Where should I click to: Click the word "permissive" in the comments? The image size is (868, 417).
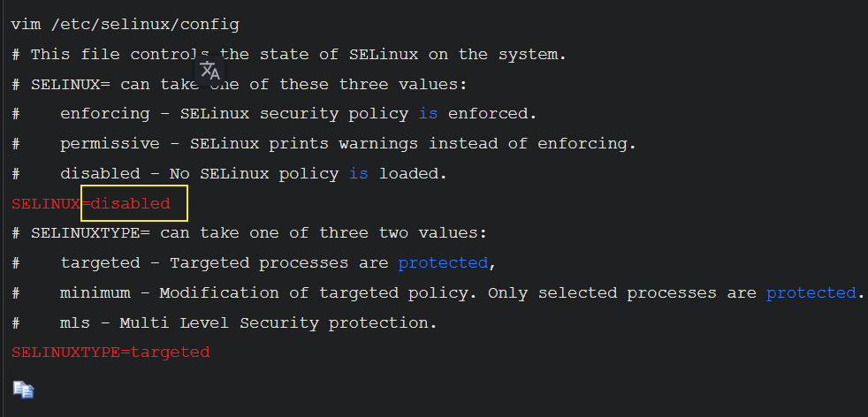click(110, 144)
